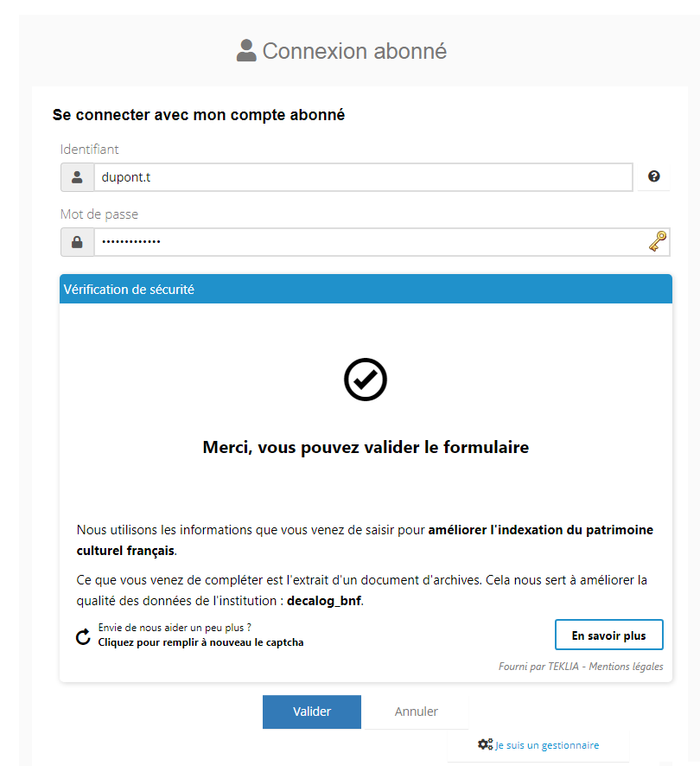Click the padlock icon beside Mot de passe
Screen dimensions: 700x766
[x=77, y=242]
